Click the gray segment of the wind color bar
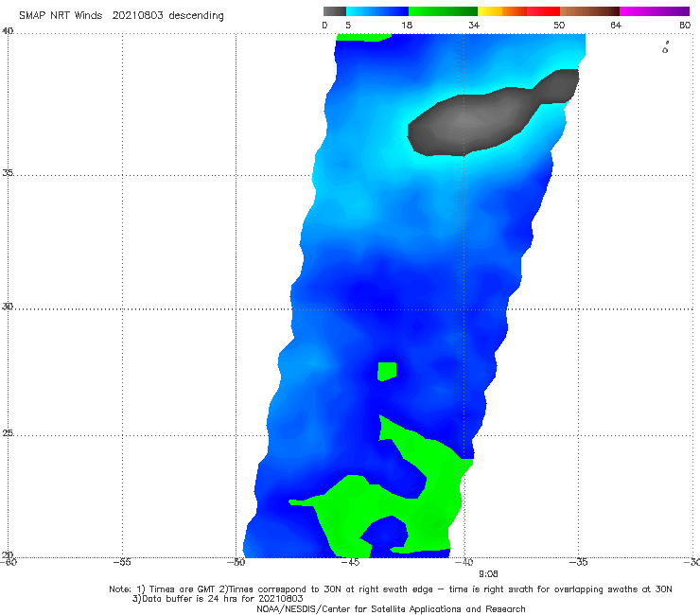 coord(335,11)
